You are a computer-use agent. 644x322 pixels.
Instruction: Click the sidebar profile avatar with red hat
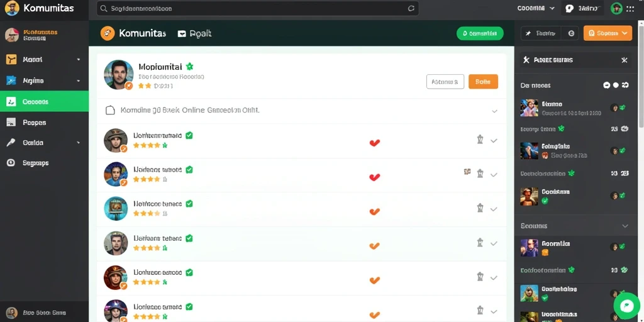pos(12,35)
